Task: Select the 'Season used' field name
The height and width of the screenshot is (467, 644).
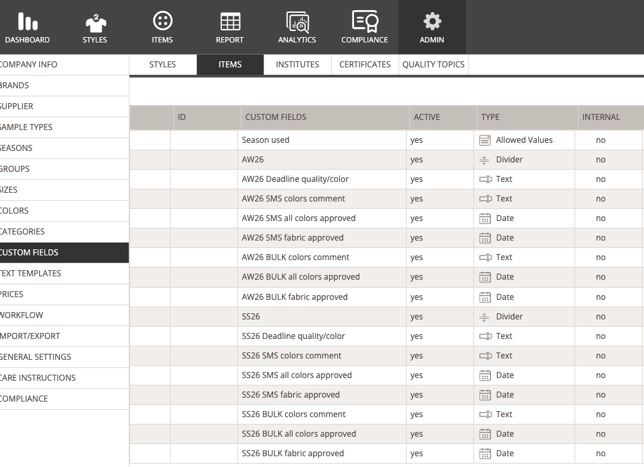Action: pyautogui.click(x=265, y=140)
